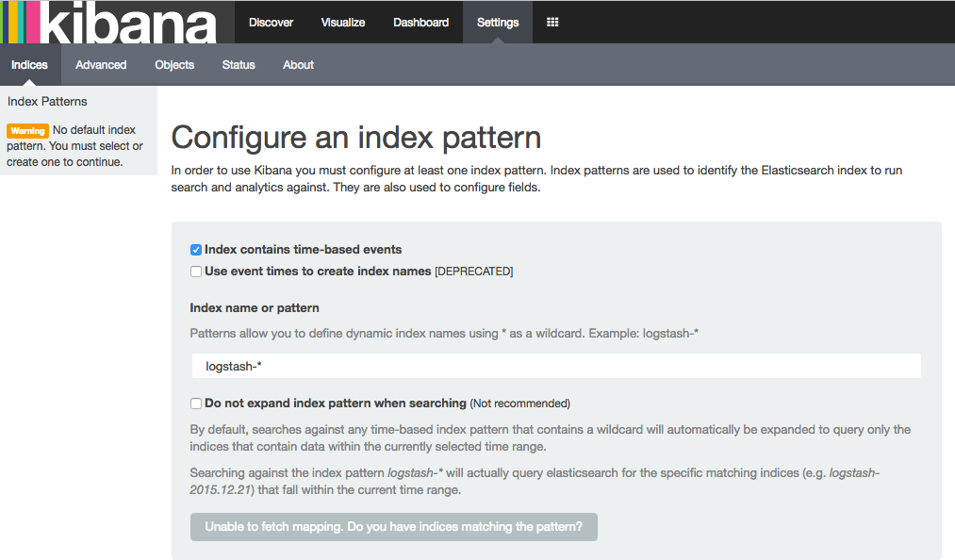Select the Settings tab
The image size is (955, 560).
pos(498,22)
